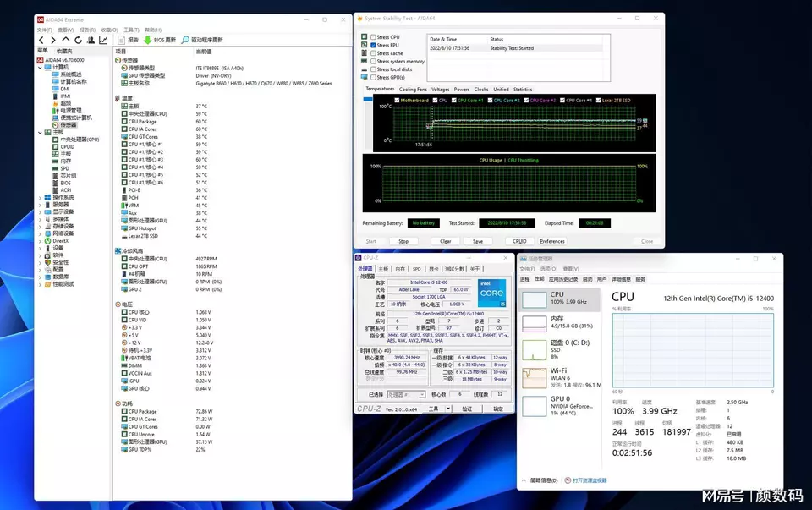Toggle the Motherboard graph legend checkbox
Viewport: 812px width, 510px height.
coord(397,100)
